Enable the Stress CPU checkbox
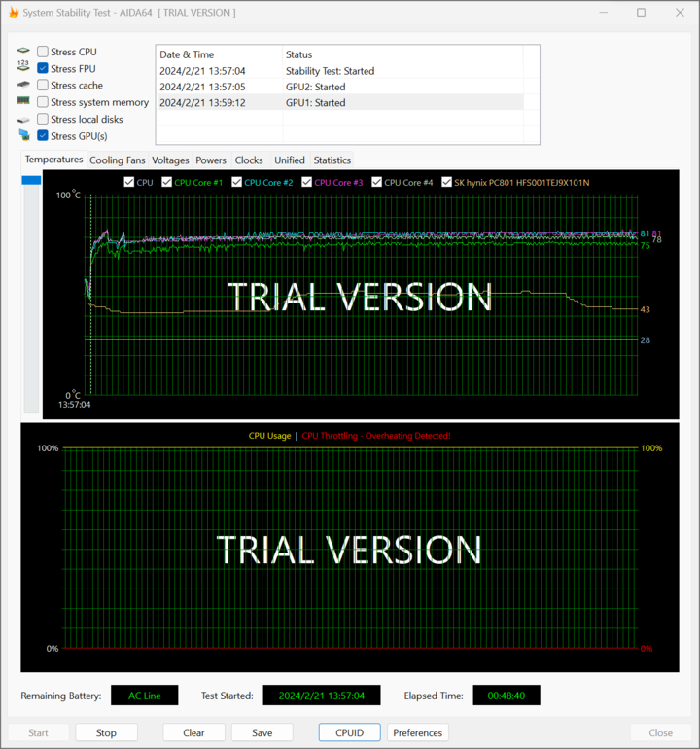Screen dimensions: 700x749 pos(43,52)
